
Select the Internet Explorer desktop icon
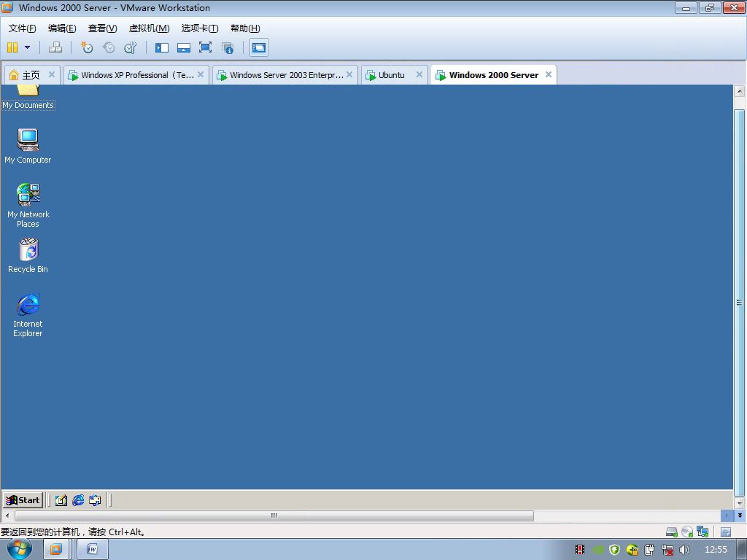28,315
